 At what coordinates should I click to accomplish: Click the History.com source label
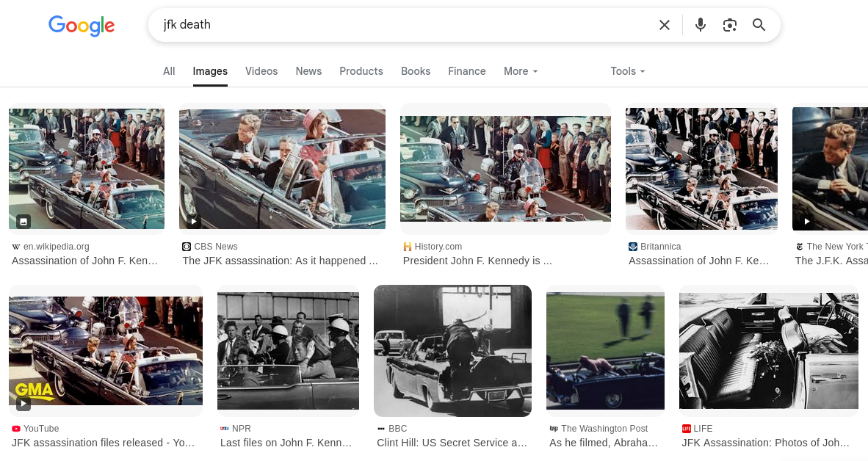coord(438,247)
